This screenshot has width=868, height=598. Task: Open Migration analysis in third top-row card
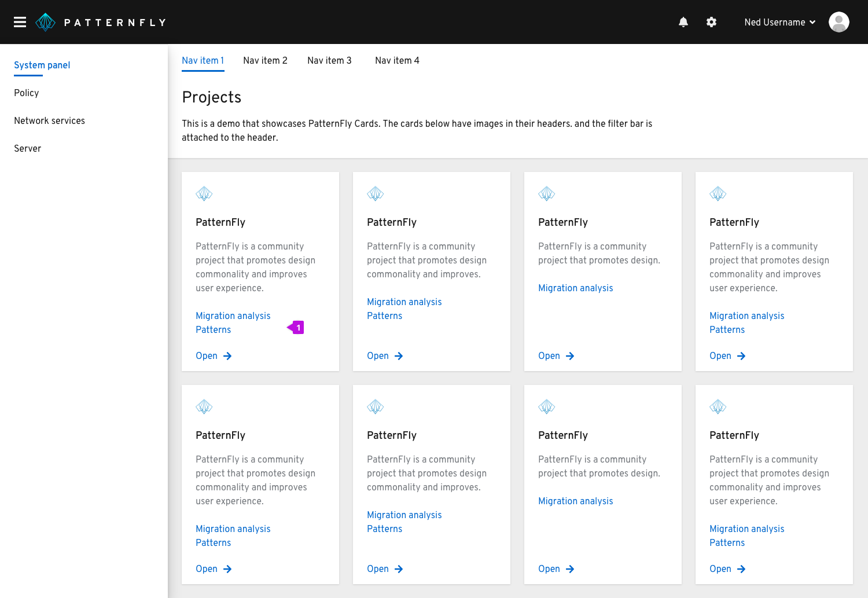(576, 288)
